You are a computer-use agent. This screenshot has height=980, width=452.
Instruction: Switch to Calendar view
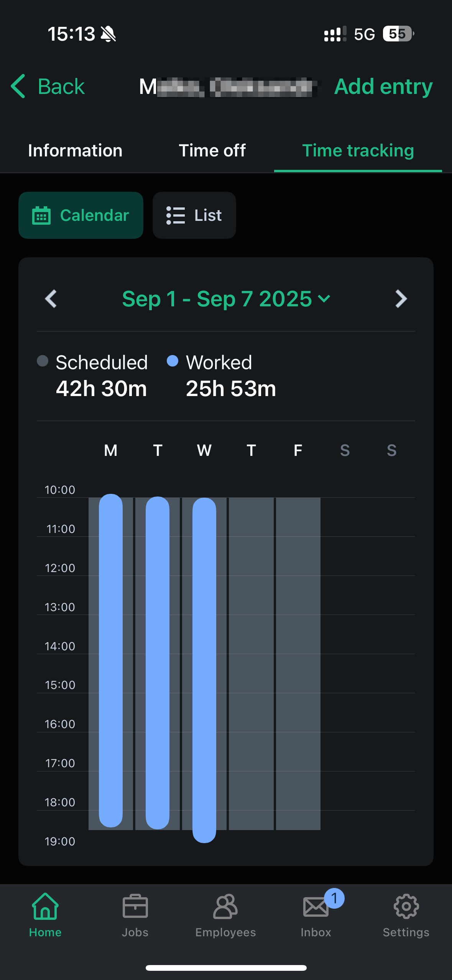(81, 215)
